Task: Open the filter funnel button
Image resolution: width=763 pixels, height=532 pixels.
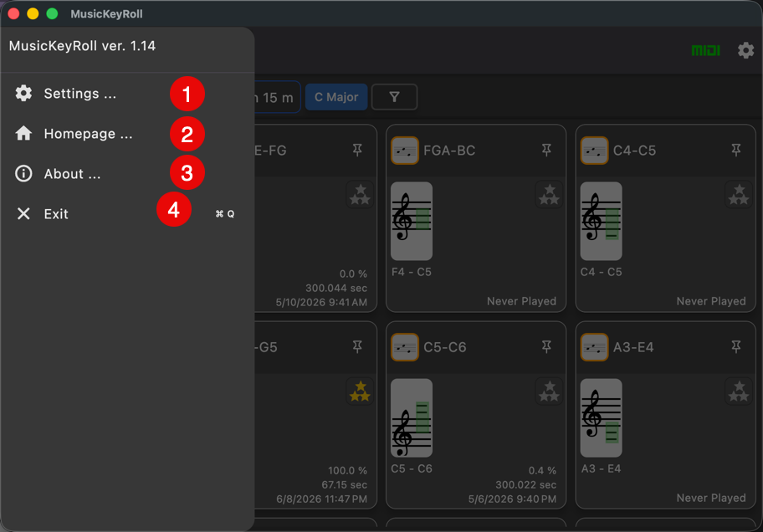Action: coord(394,97)
